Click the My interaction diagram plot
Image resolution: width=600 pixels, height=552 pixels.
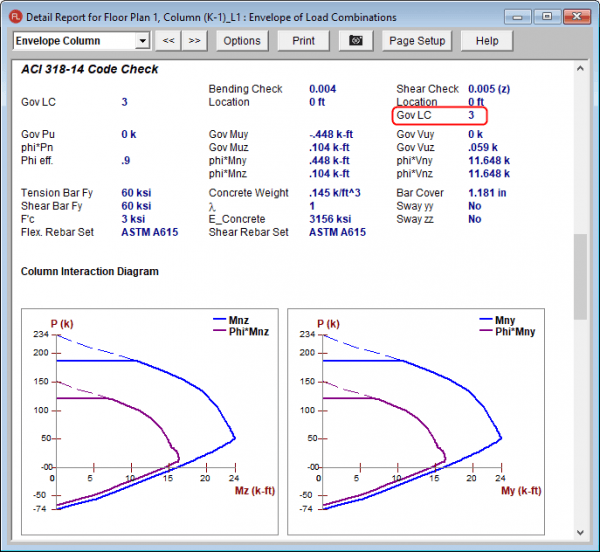tap(414, 420)
